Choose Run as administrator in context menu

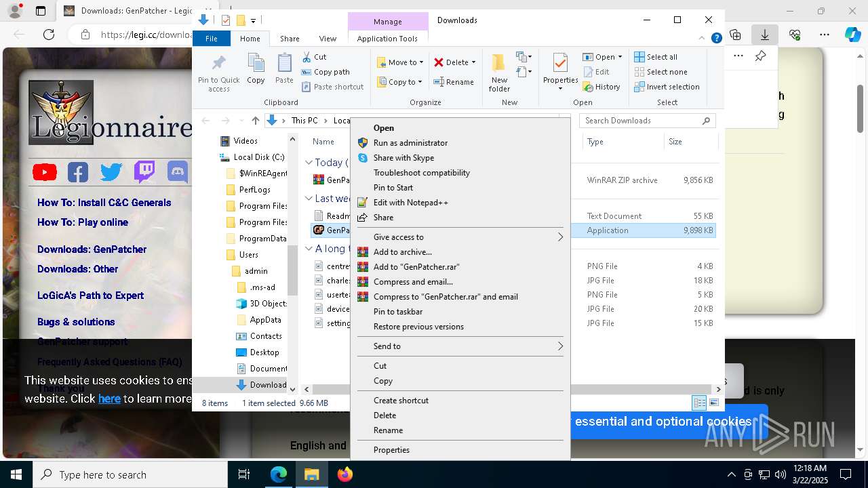pos(460,143)
